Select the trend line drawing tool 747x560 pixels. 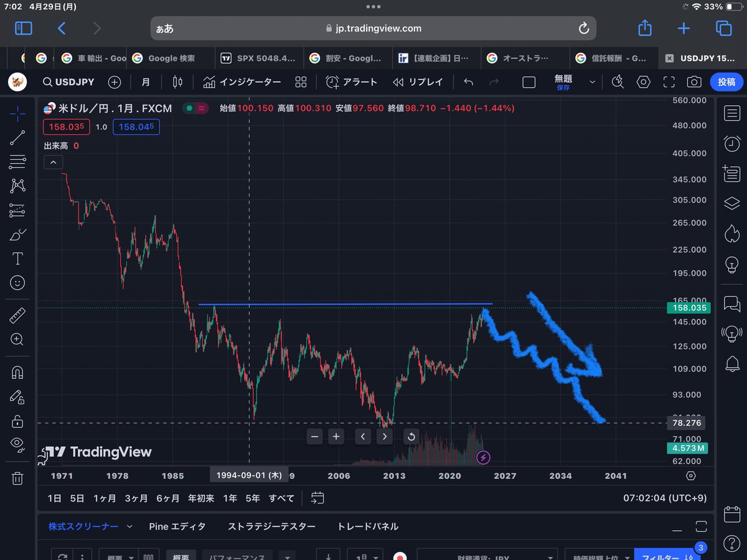17,138
